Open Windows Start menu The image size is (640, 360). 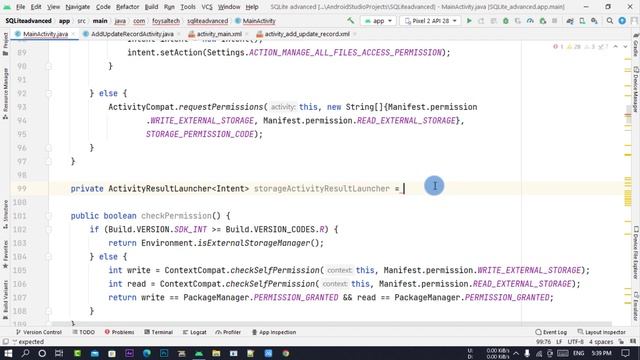pos(8,353)
